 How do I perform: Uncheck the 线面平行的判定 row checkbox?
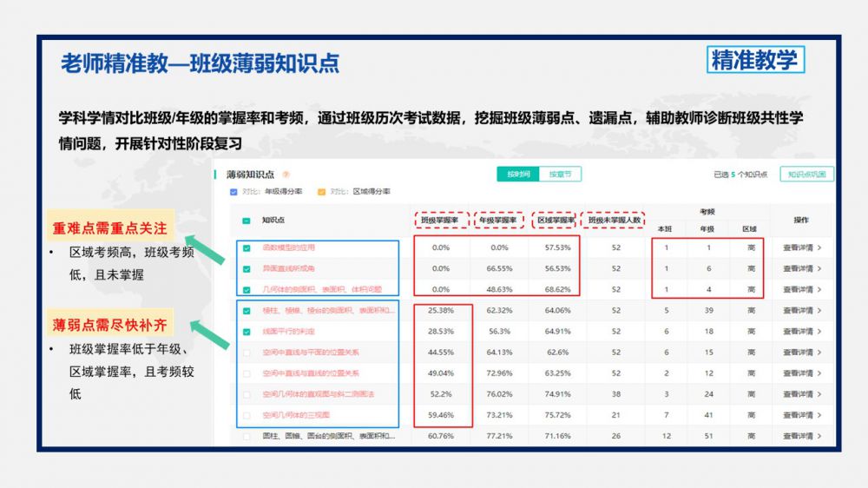pyautogui.click(x=247, y=332)
